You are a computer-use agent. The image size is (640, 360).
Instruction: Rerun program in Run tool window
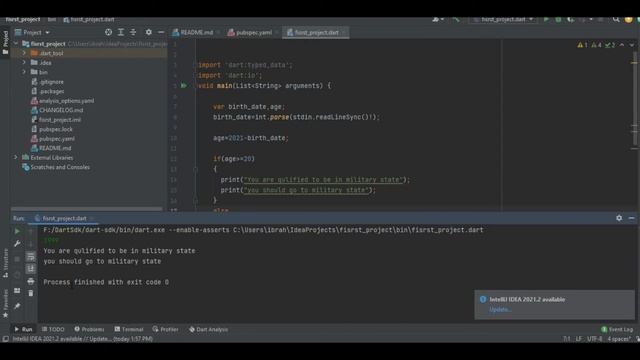pyautogui.click(x=17, y=231)
